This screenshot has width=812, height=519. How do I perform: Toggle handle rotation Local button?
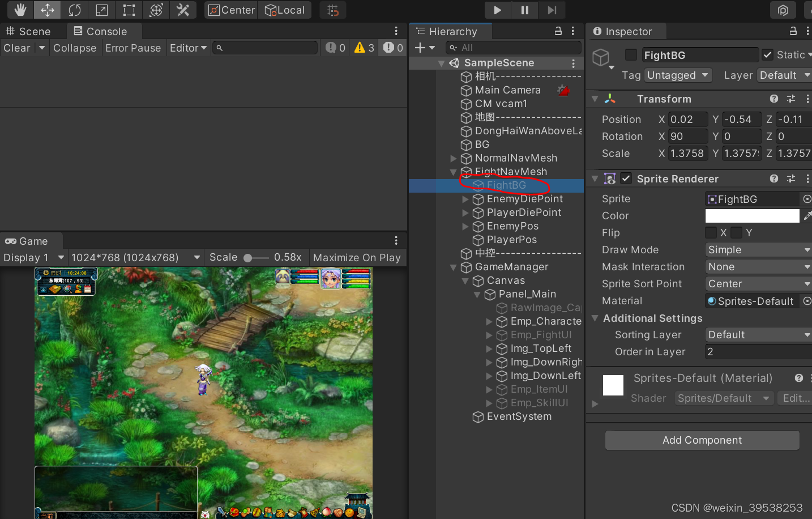pyautogui.click(x=285, y=10)
